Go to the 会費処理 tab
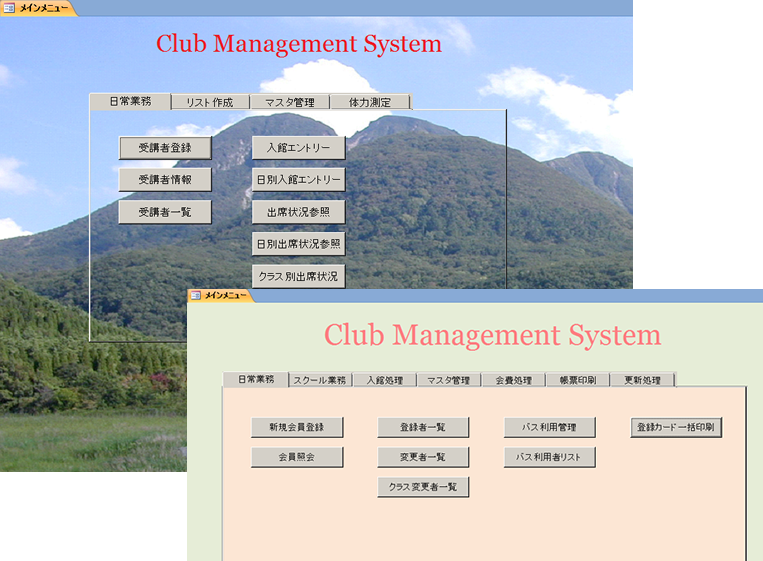763x561 pixels. [x=513, y=380]
